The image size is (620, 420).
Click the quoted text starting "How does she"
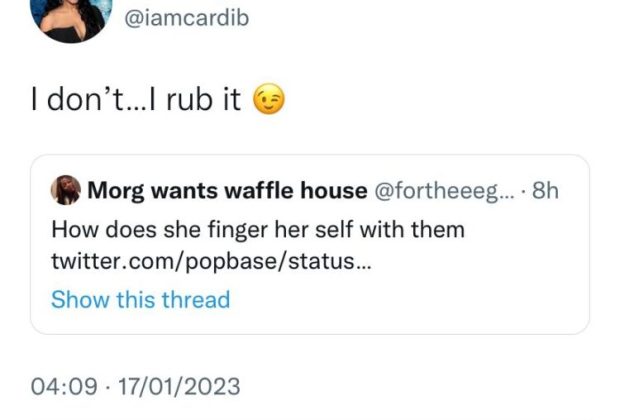pyautogui.click(x=257, y=230)
